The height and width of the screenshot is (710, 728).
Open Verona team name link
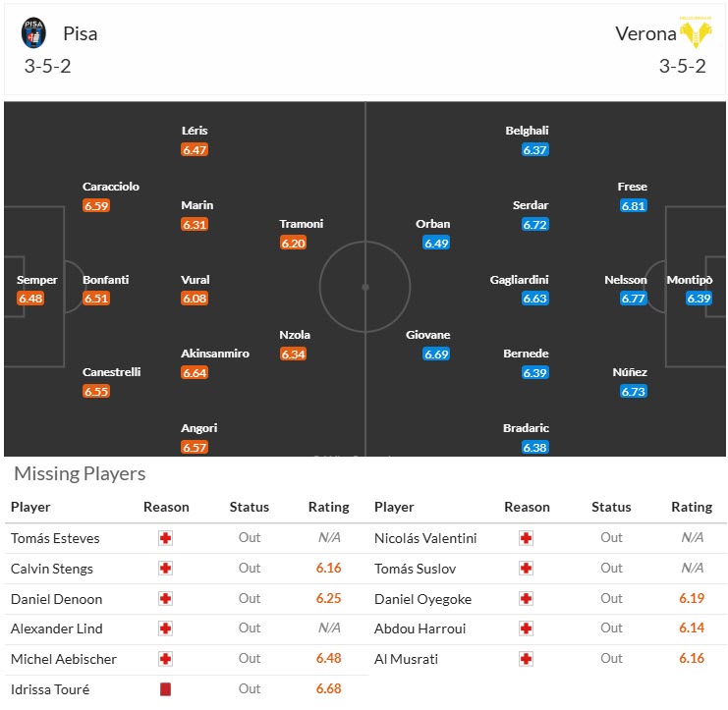(x=645, y=33)
